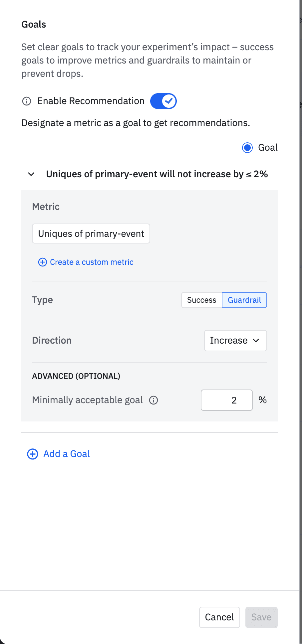Click the Create a custom metric link text
302x644 pixels.
point(92,262)
